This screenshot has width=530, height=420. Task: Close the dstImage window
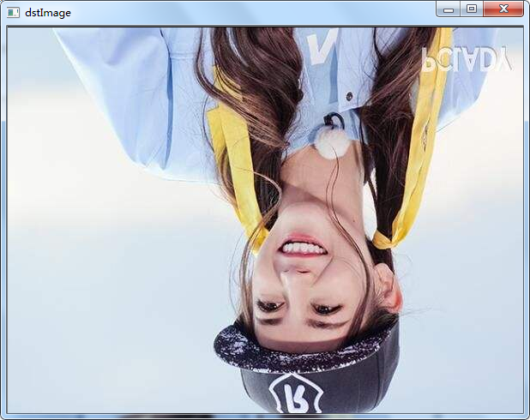503,9
